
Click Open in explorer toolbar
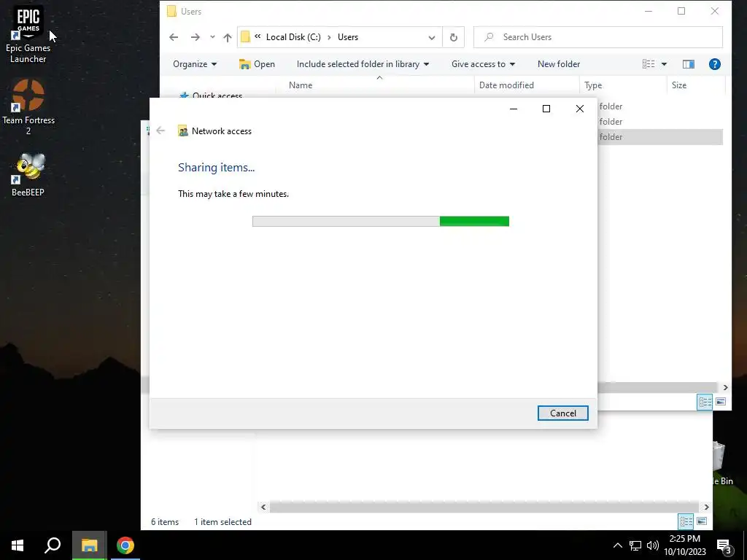pos(258,64)
